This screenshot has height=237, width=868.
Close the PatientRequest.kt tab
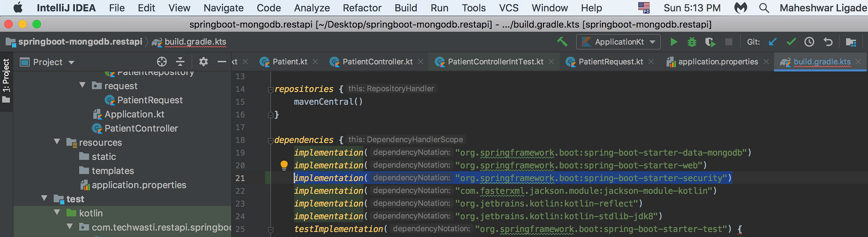pyautogui.click(x=651, y=62)
